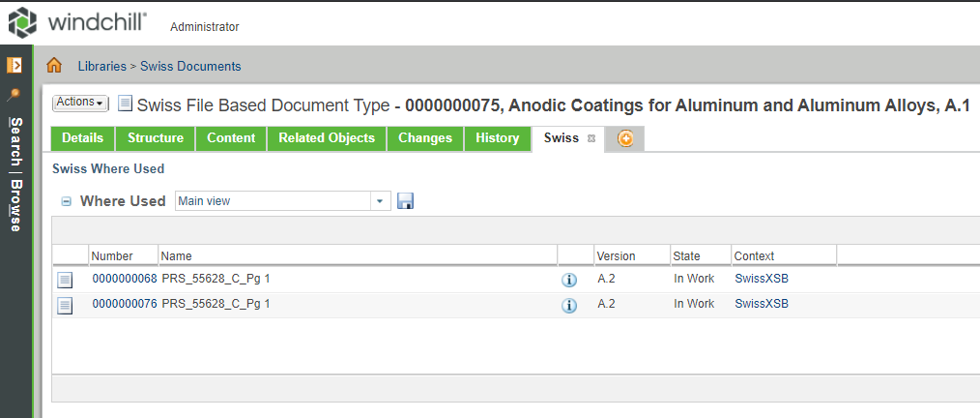
Task: Save the current table view icon
Action: tap(406, 201)
